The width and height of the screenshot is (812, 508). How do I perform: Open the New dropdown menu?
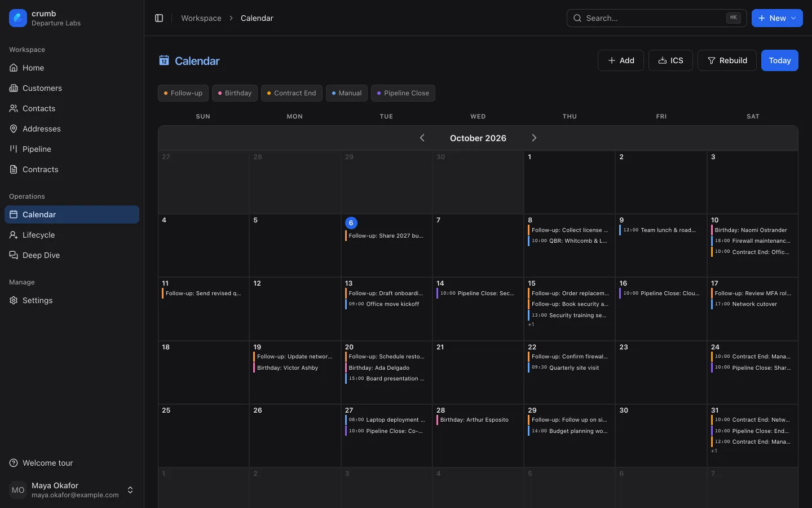coord(777,18)
